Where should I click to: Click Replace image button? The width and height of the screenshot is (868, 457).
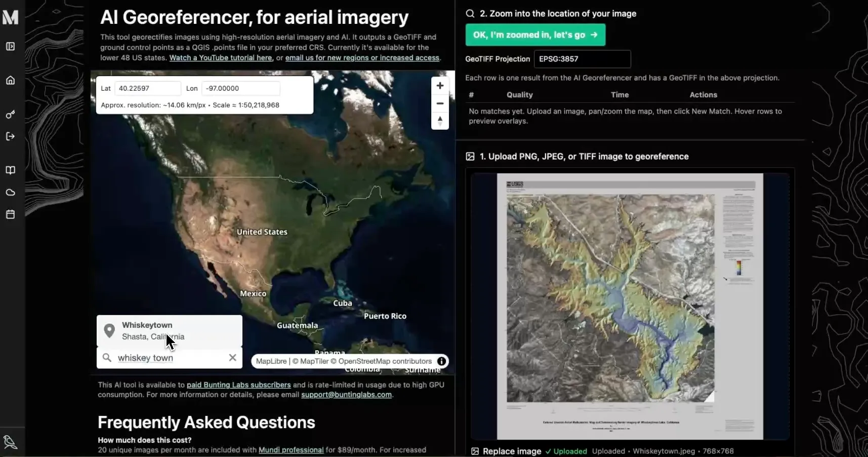(x=506, y=451)
